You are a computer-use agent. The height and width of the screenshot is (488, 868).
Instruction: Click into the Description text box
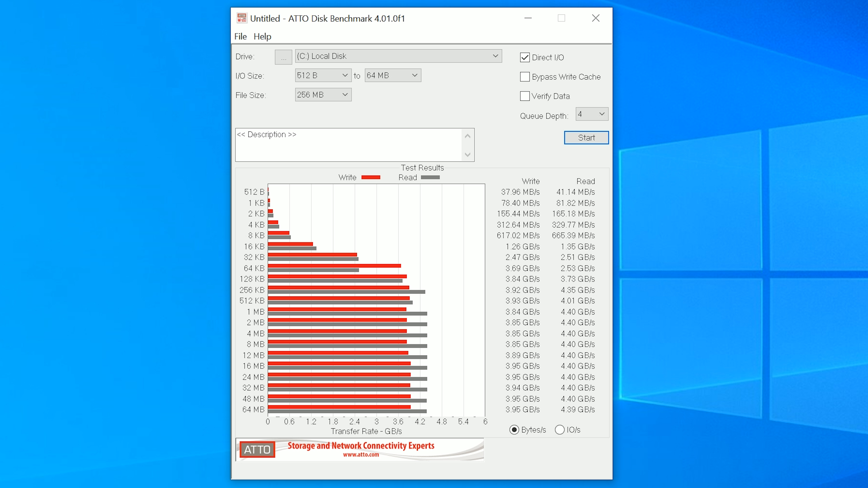tap(349, 145)
